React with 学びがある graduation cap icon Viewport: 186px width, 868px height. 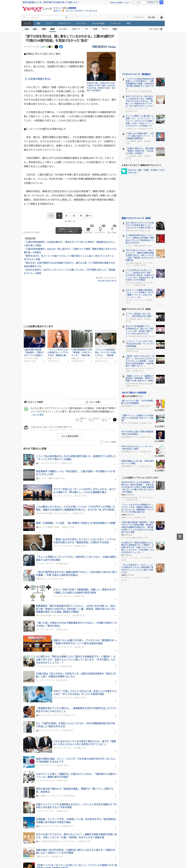tap(89, 229)
